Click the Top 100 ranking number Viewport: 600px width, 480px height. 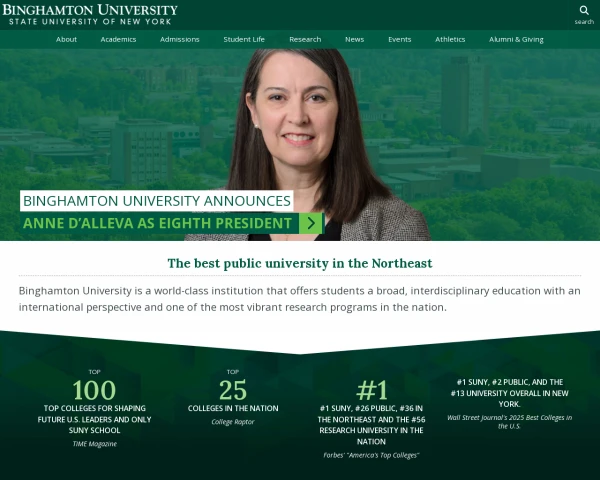coord(94,390)
